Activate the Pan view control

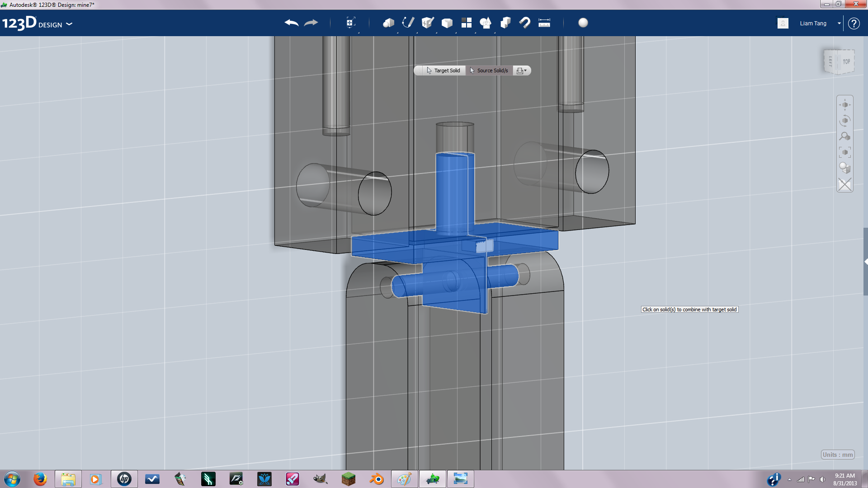845,105
